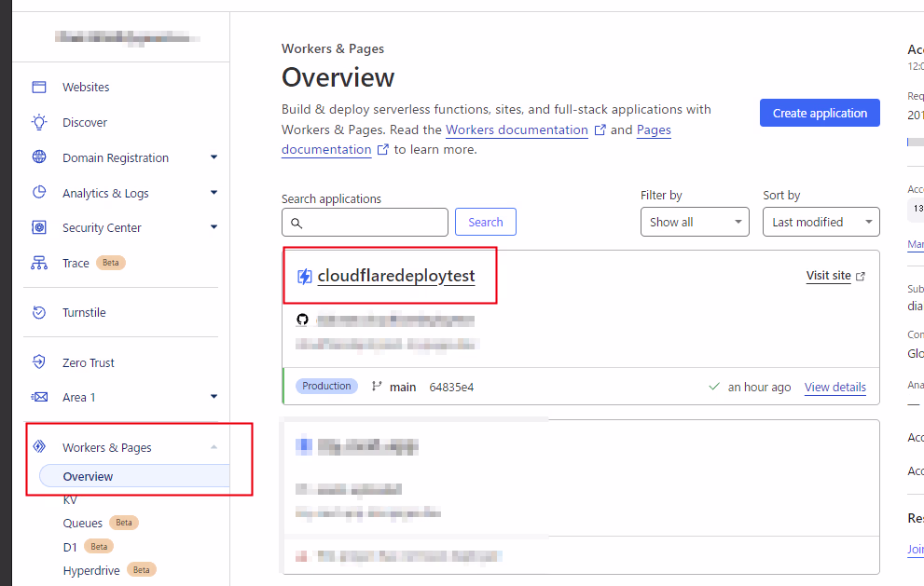Click the main branch name
The height and width of the screenshot is (586, 924).
[403, 387]
